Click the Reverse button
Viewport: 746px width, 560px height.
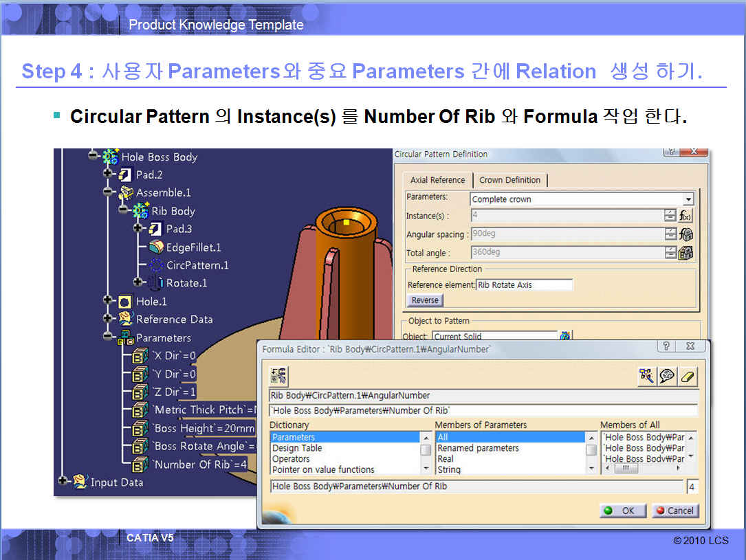[425, 300]
